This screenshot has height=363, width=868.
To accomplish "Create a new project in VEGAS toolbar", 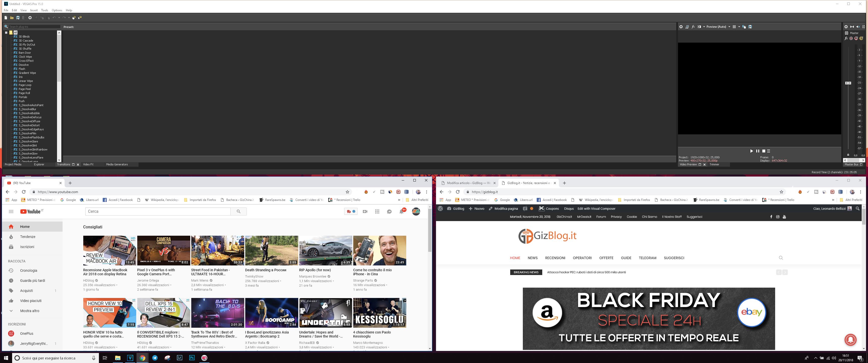I will (x=6, y=18).
